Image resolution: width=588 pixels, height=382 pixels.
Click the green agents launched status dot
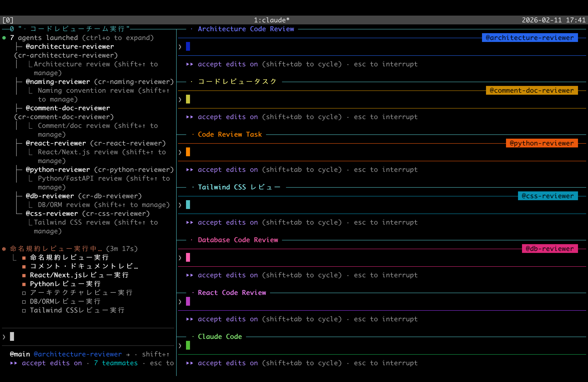click(4, 38)
